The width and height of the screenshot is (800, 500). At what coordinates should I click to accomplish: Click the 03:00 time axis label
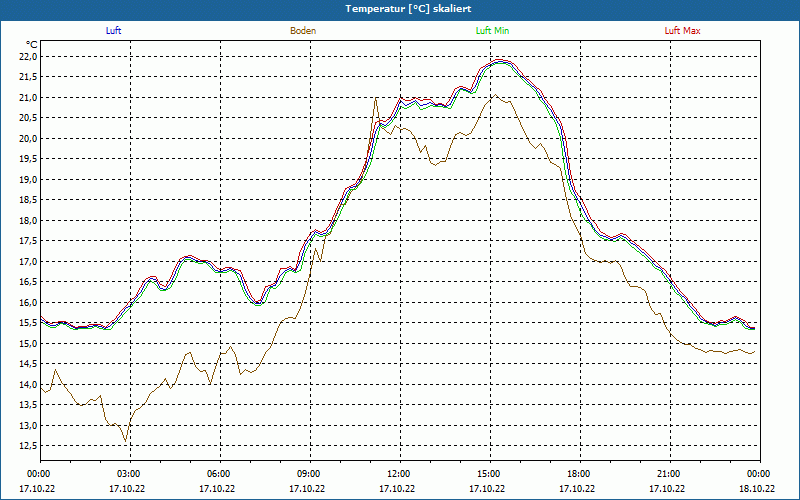128,474
